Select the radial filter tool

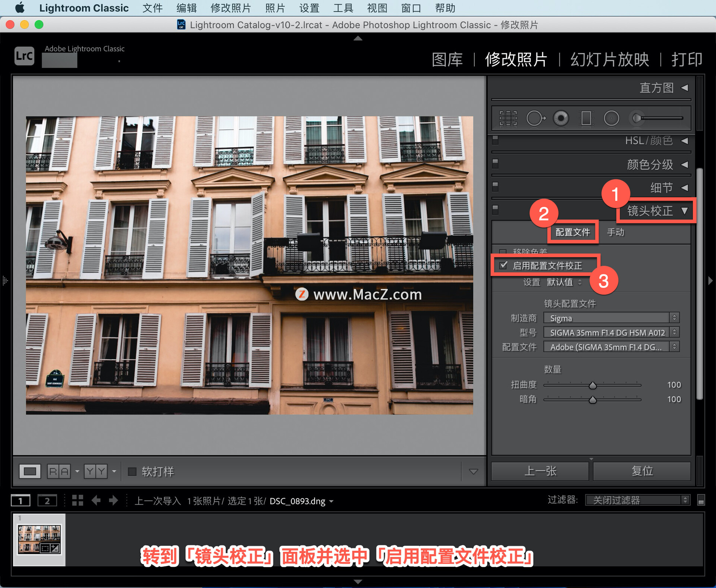611,118
